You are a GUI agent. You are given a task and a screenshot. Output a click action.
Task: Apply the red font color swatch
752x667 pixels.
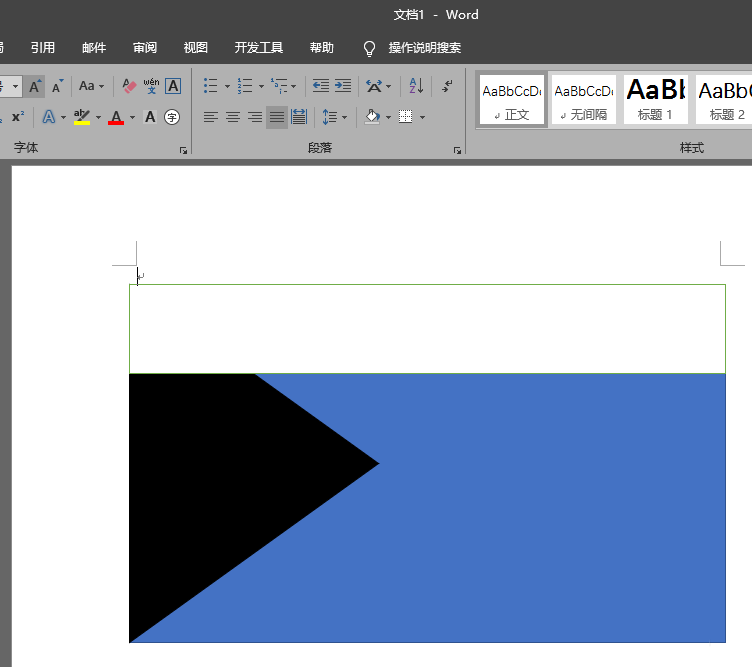(116, 118)
